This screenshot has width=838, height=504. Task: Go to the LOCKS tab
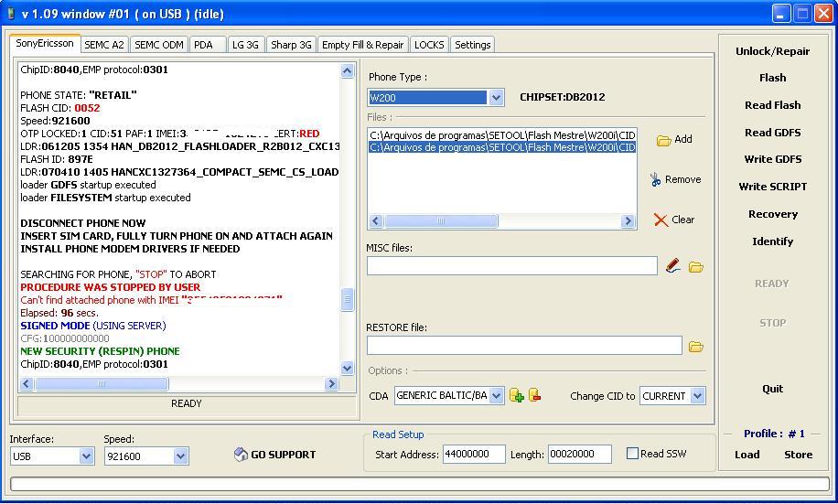tap(429, 45)
